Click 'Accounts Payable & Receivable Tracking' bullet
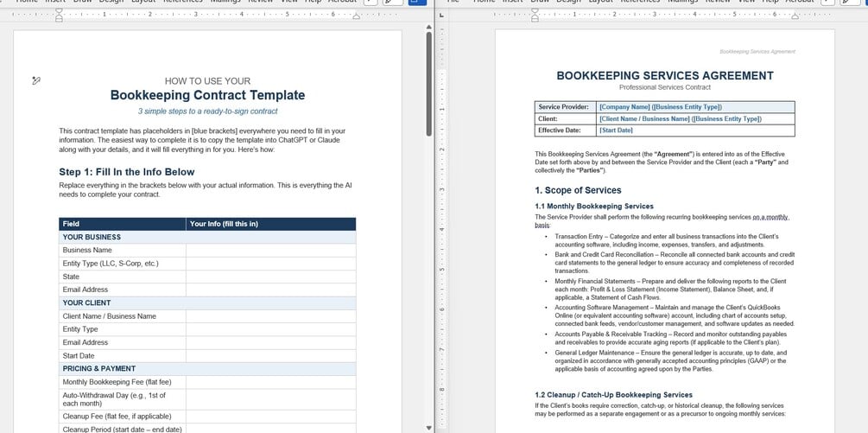Screen dimensions: 868x433 click(673, 338)
